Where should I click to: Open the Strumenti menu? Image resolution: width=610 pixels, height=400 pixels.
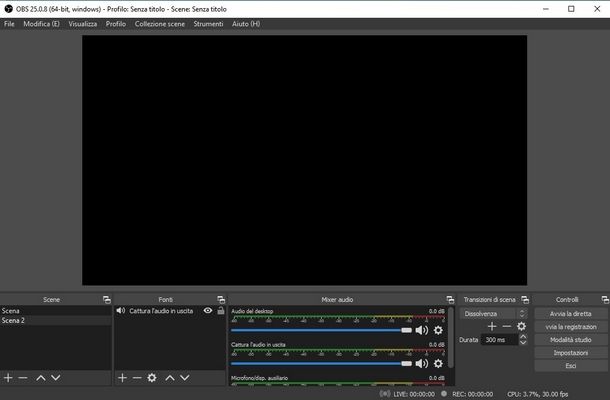click(208, 23)
